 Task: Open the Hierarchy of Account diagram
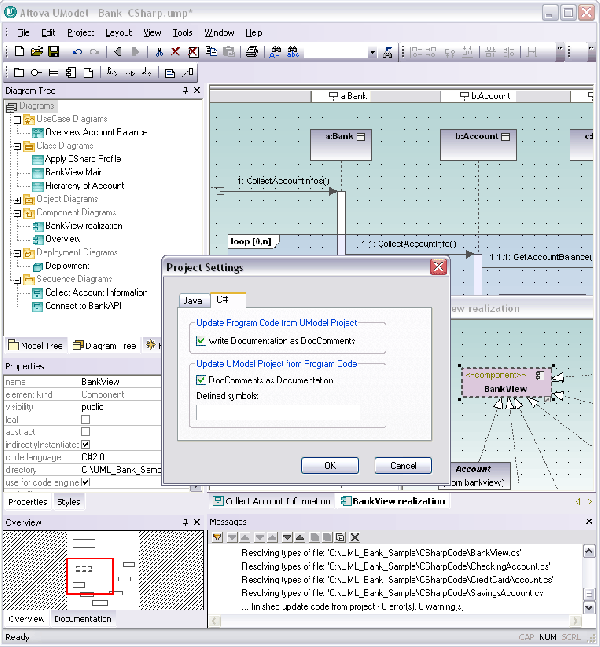pos(84,186)
